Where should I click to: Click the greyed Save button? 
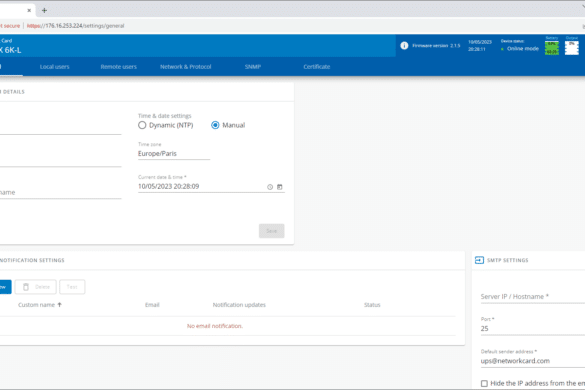tap(272, 231)
